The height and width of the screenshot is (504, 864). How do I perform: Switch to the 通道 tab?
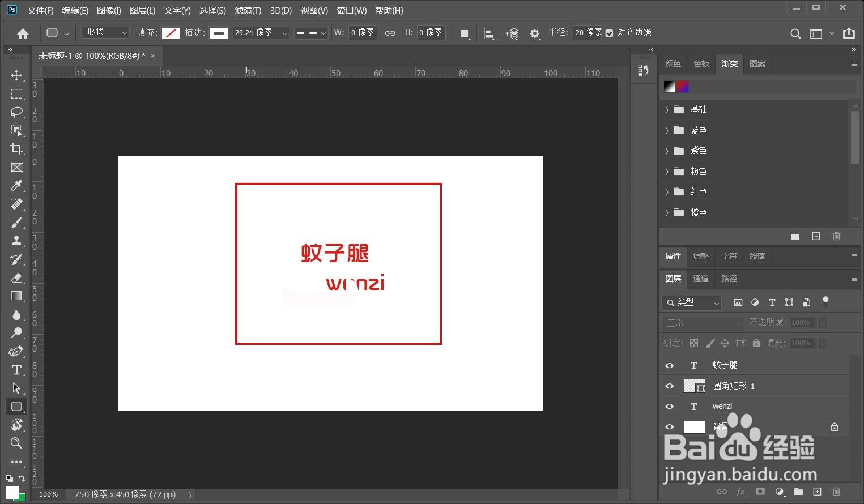click(x=700, y=279)
